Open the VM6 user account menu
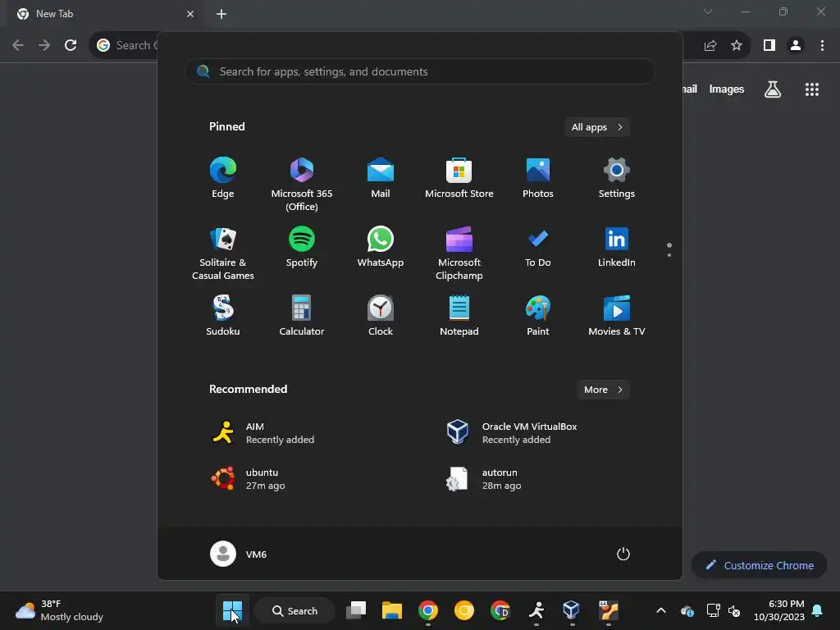The height and width of the screenshot is (630, 840). tap(239, 554)
